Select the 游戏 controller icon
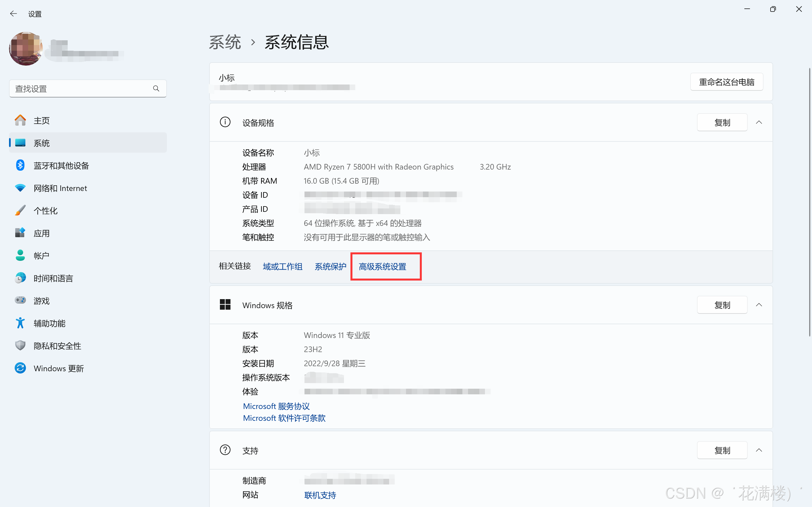 coord(20,301)
